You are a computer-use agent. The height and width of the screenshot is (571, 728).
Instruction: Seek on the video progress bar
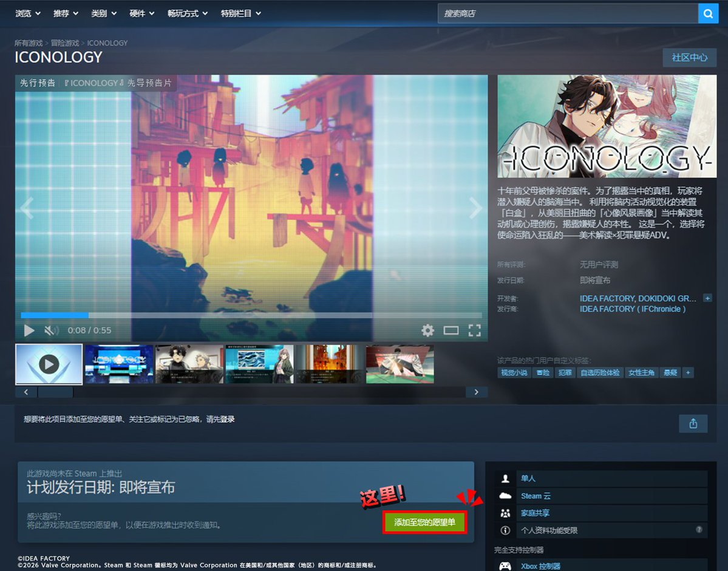251,315
